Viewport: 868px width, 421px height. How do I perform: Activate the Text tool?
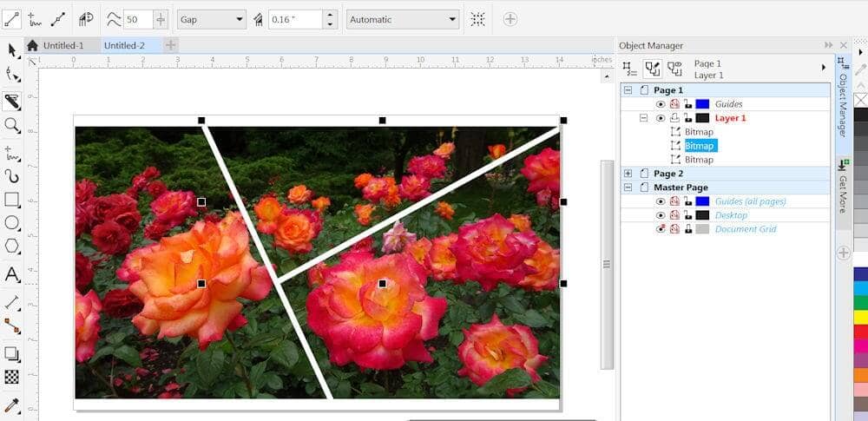coord(12,275)
